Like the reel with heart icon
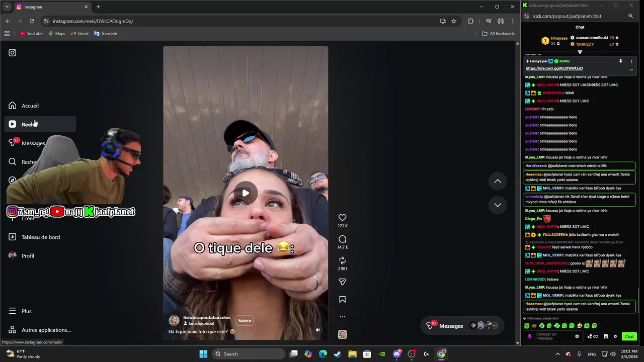Screen dimensions: 644x362 [342, 218]
